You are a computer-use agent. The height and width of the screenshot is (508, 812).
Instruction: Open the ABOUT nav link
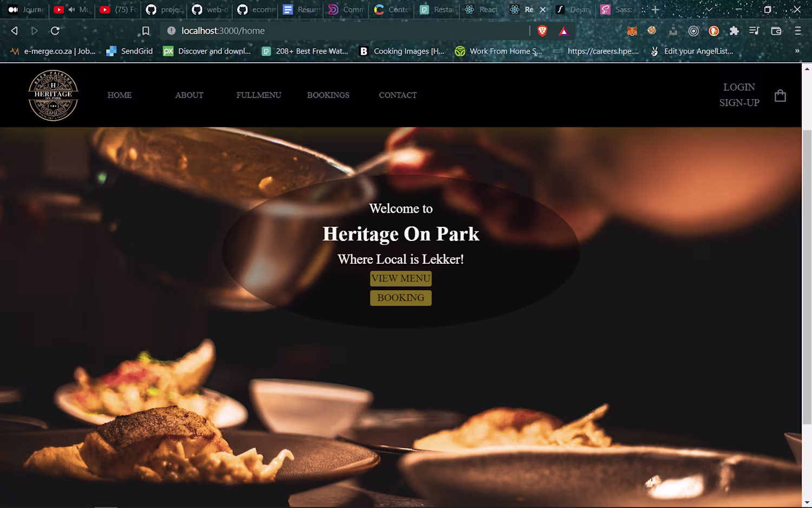tap(189, 95)
